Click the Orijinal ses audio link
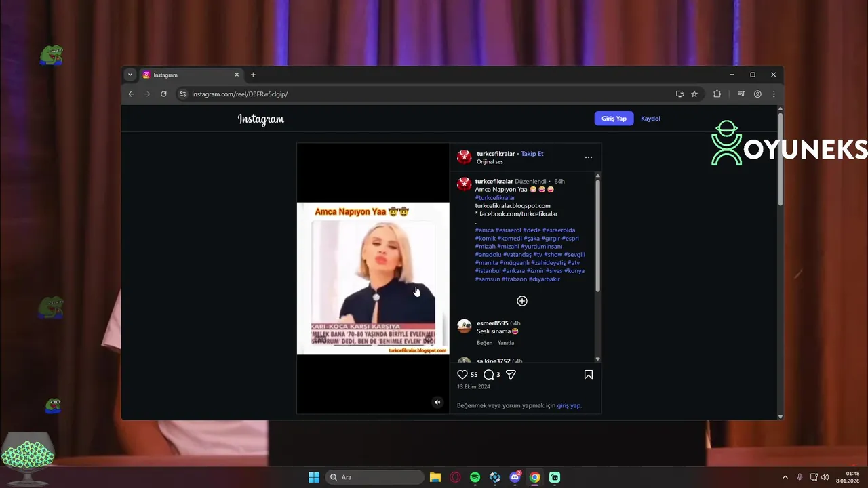The image size is (868, 488). click(490, 162)
